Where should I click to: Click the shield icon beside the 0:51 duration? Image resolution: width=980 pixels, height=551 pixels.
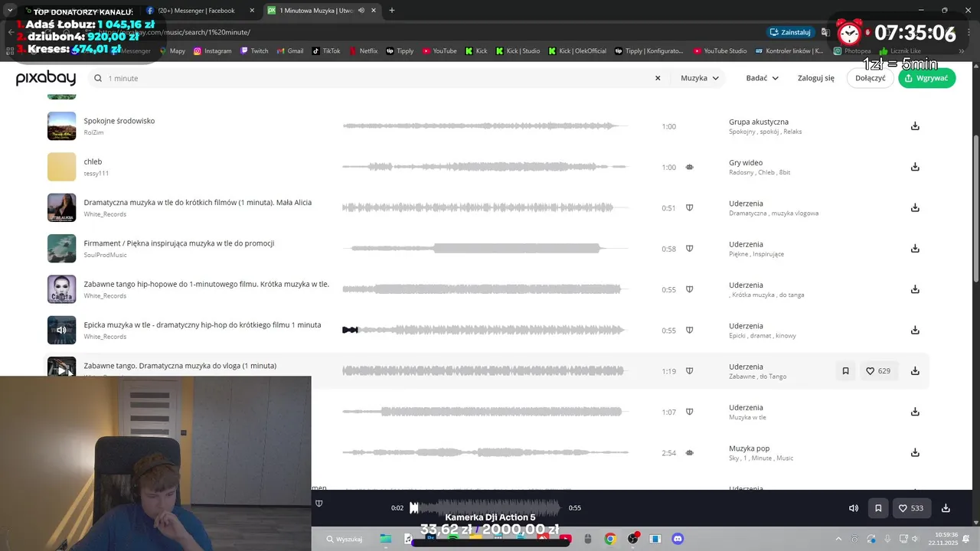point(689,207)
